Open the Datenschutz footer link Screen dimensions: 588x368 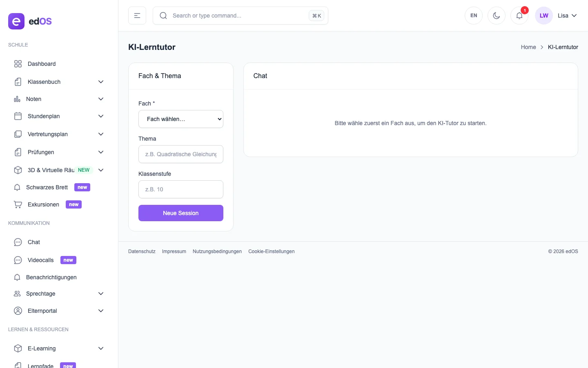point(142,251)
